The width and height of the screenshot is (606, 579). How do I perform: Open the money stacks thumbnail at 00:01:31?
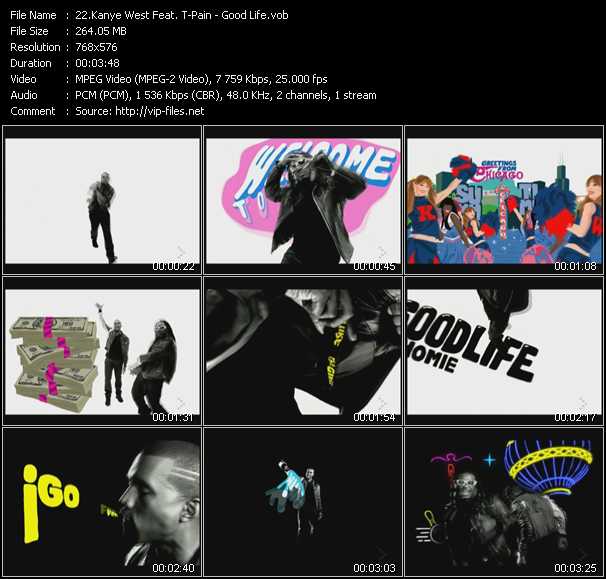click(x=102, y=351)
